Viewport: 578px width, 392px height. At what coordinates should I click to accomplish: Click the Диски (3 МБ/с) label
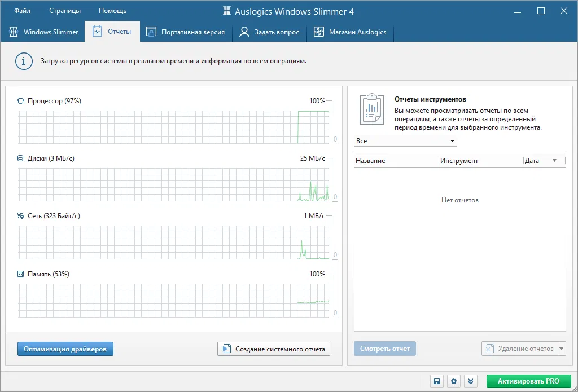51,158
